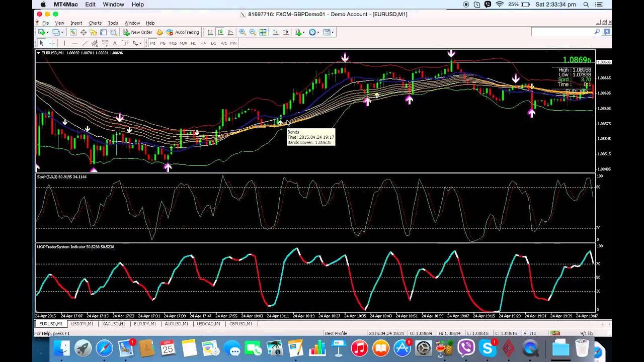
Task: Open Wi-Fi status in menu bar
Action: pyautogui.click(x=500, y=5)
